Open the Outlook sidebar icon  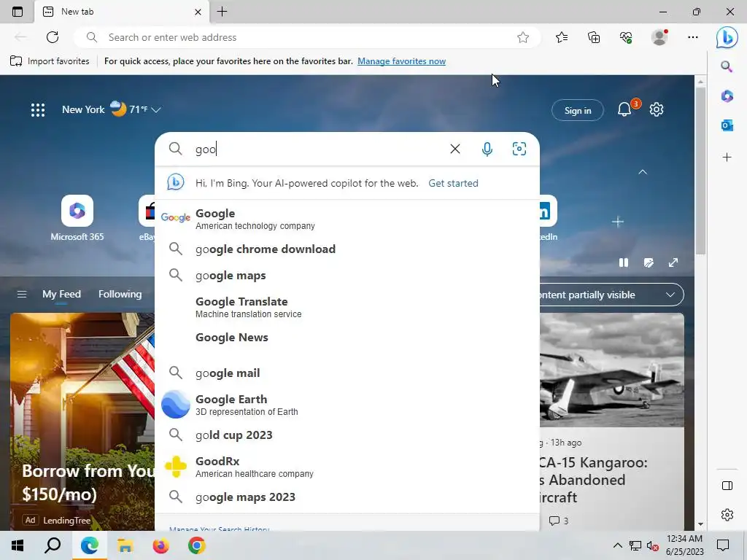(x=727, y=125)
